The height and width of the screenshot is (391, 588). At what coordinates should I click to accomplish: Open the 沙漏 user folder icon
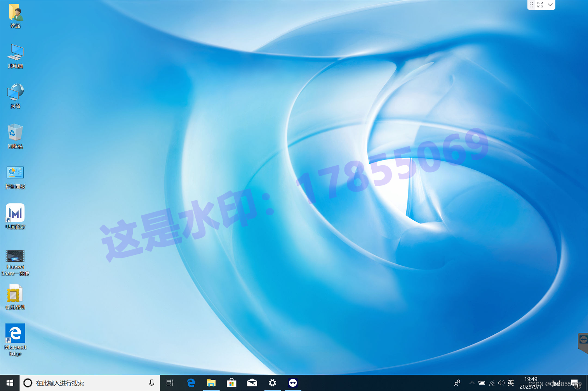coord(15,16)
